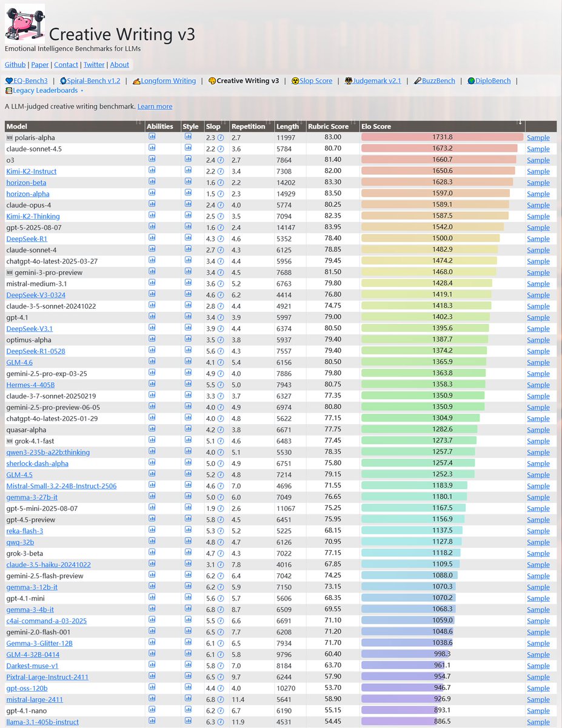Open Abilities chart icon for gpt-oss-120b
Image resolution: width=562 pixels, height=728 pixels.
(x=152, y=687)
